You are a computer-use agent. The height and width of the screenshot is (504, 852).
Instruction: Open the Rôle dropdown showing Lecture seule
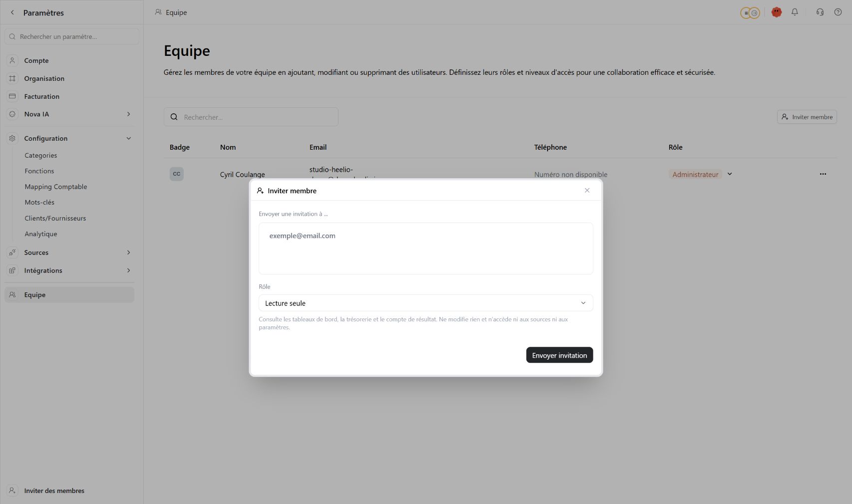pos(426,303)
